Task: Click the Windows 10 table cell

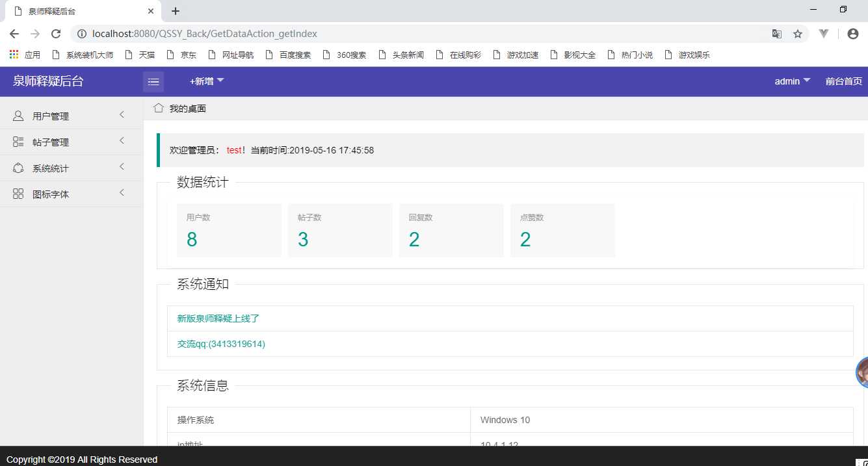Action: 662,420
